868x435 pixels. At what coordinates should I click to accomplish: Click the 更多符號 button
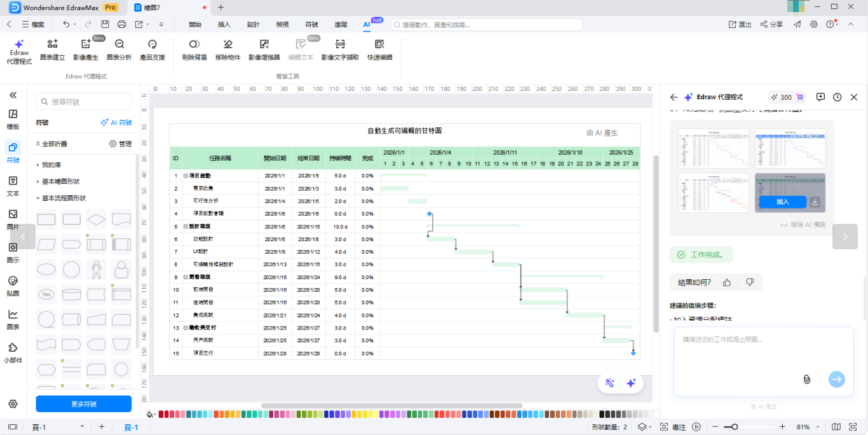pos(83,404)
